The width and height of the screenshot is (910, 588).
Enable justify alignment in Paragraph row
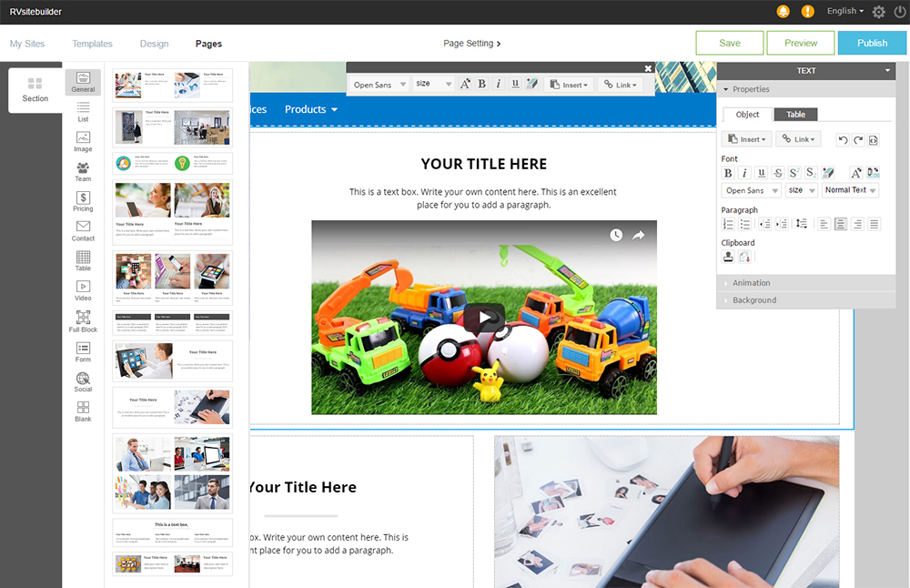[875, 224]
